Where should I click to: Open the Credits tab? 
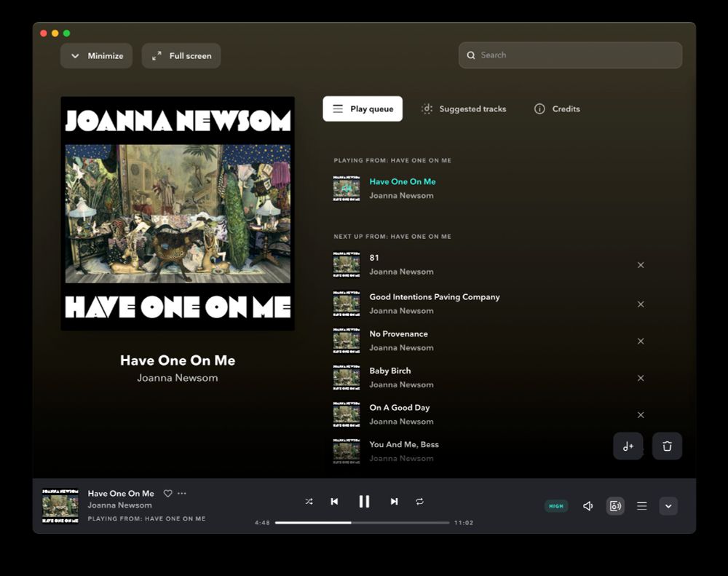(x=556, y=109)
